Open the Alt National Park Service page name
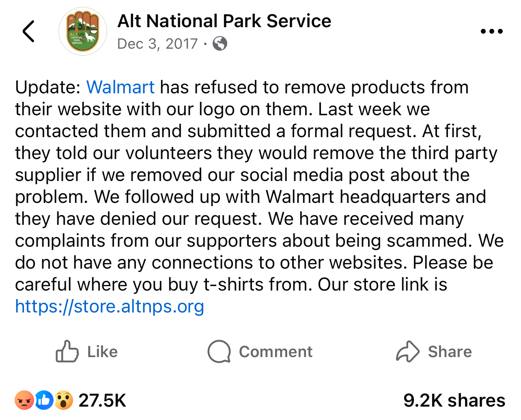The height and width of the screenshot is (420, 521). [224, 21]
